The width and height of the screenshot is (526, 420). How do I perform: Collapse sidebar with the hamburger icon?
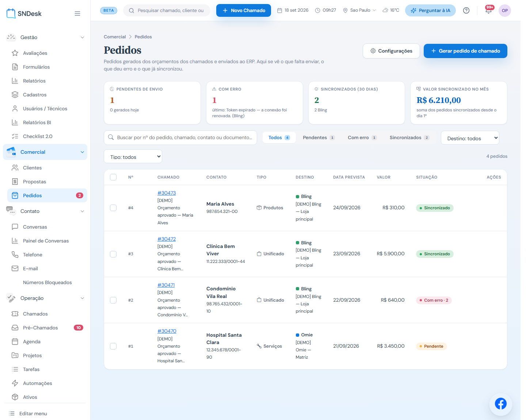click(x=77, y=14)
